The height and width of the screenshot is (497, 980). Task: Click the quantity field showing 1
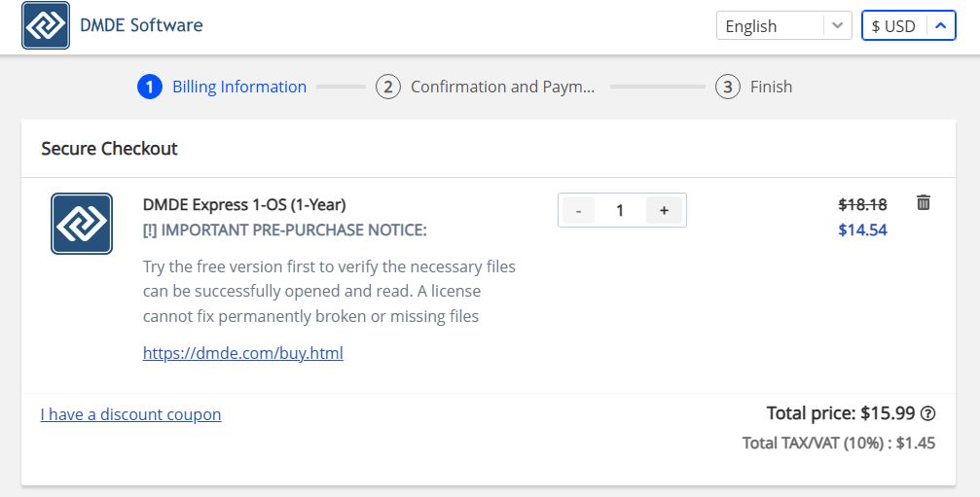point(619,210)
